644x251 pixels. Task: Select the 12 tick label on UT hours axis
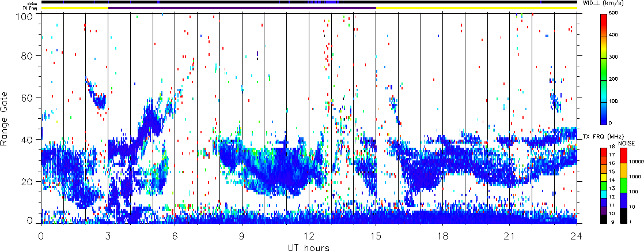[309, 236]
